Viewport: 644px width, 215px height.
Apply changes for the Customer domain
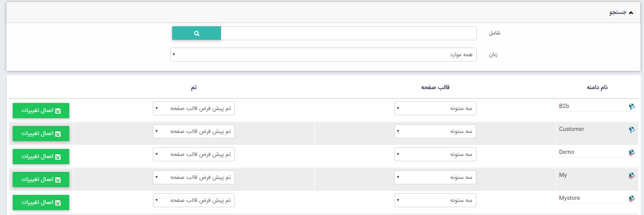(x=41, y=133)
